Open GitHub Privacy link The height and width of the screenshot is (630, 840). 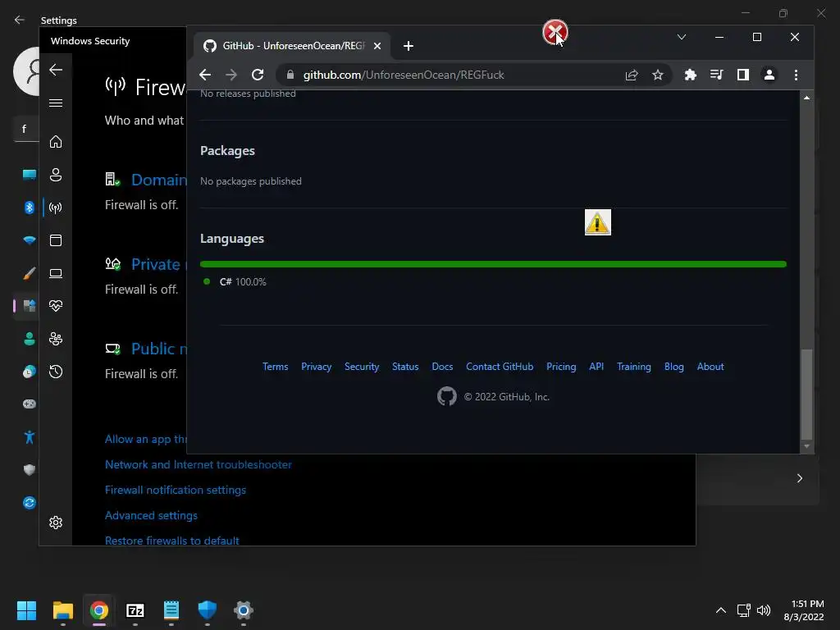[316, 367]
